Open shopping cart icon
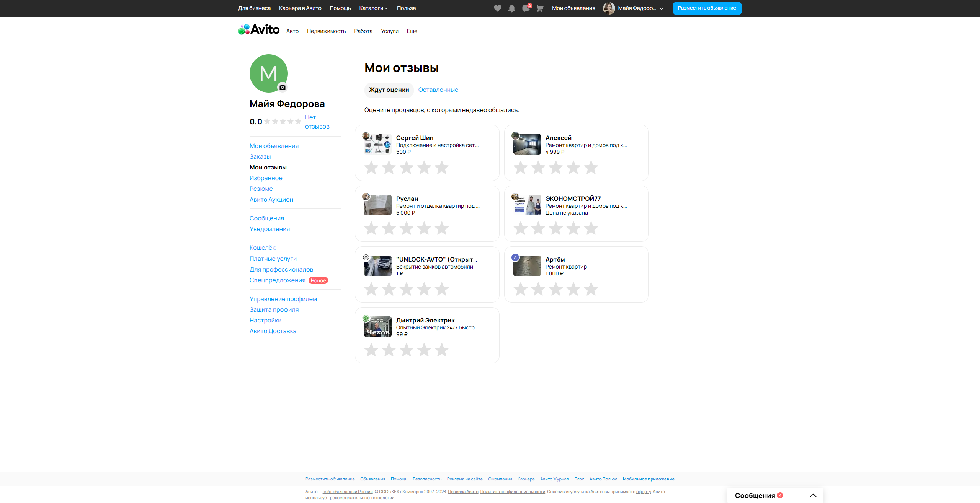 tap(540, 8)
